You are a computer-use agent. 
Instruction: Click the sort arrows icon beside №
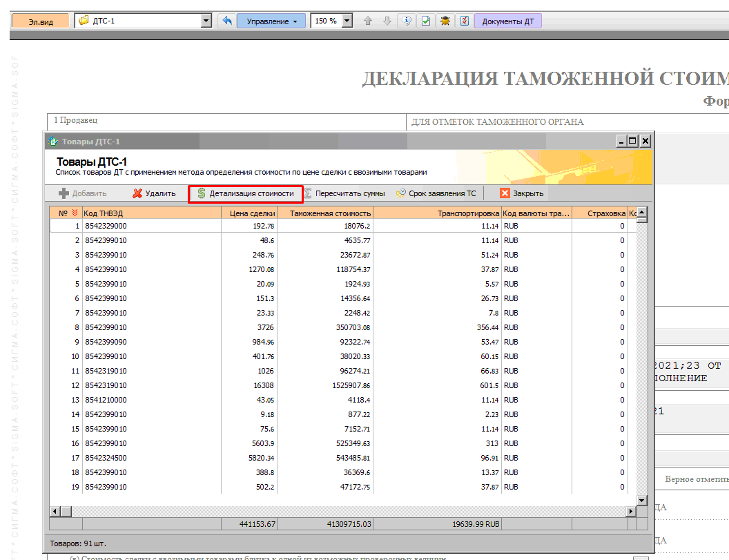point(75,213)
